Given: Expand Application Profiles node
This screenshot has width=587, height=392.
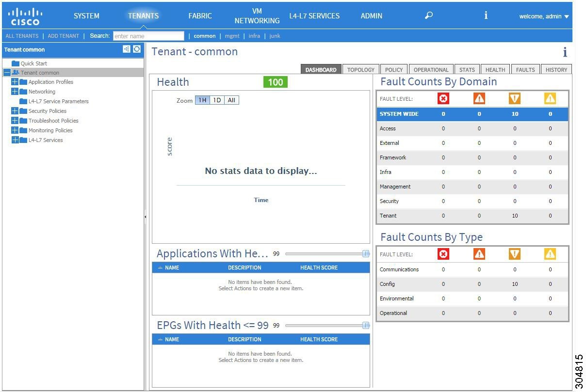Looking at the screenshot, I should [x=15, y=82].
